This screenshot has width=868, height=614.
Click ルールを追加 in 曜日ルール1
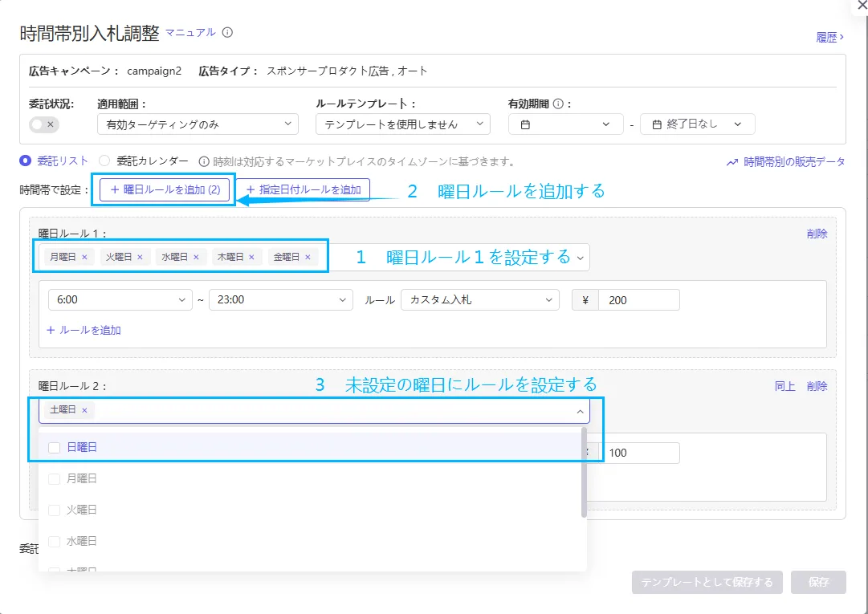pos(84,330)
